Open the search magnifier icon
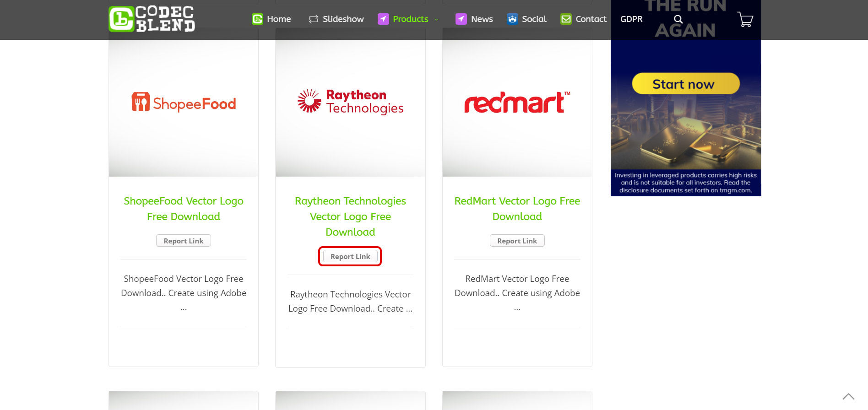Screen dimensions: 868x410 [x=678, y=19]
